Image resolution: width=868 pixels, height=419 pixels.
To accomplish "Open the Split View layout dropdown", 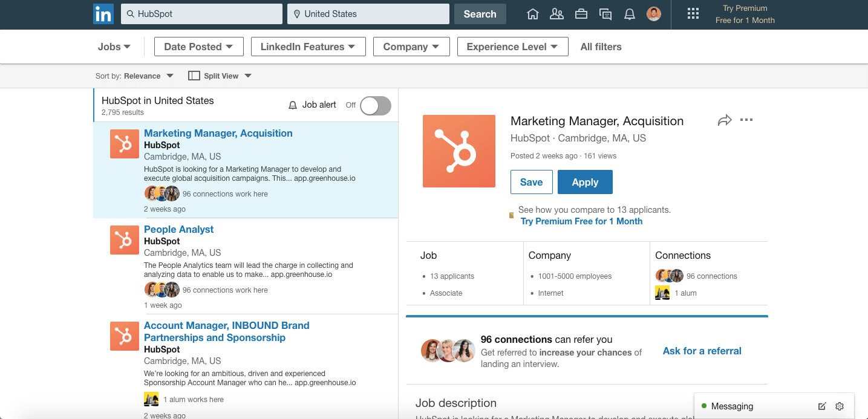I will coord(220,76).
